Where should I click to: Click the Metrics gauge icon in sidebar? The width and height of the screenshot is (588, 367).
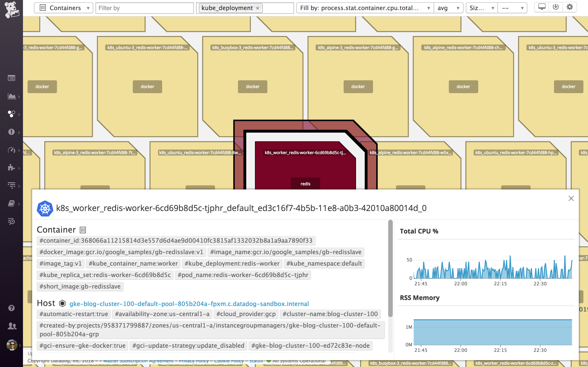(x=11, y=150)
